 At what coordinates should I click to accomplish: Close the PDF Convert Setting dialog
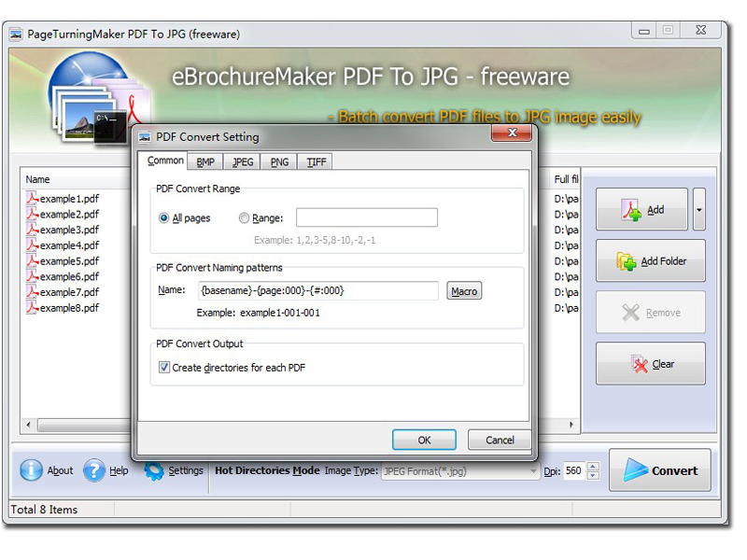tap(512, 133)
